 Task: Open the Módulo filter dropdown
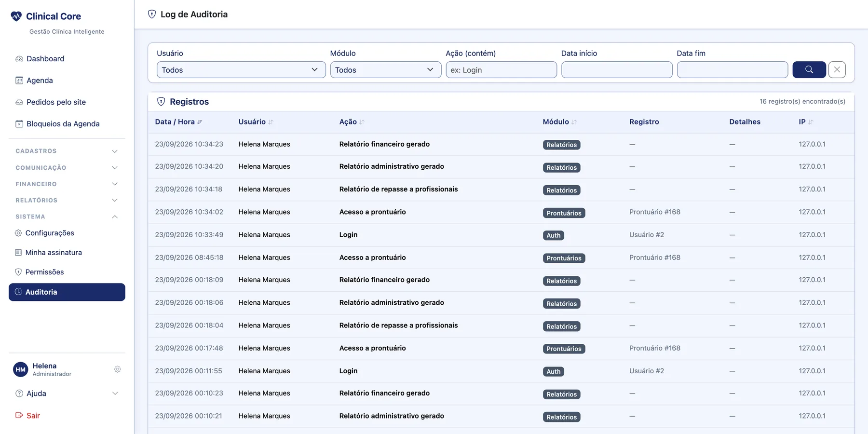coord(386,69)
